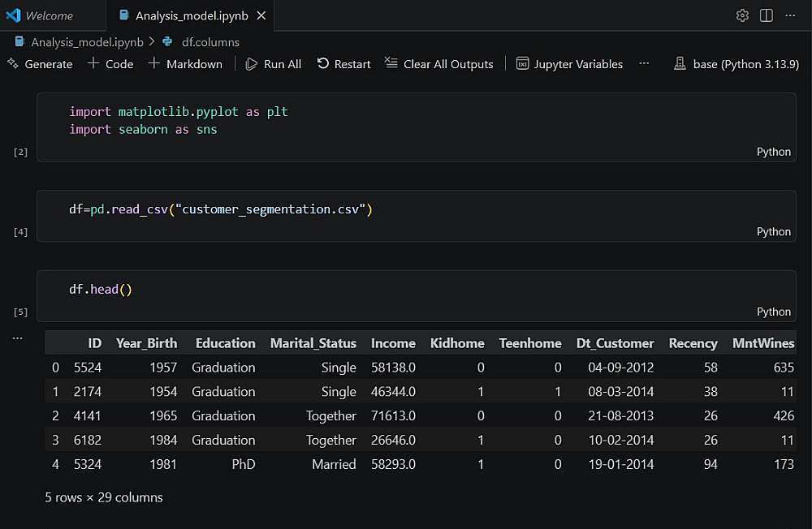This screenshot has height=529, width=812.
Task: Click inside the df.head() cell
Action: (406, 290)
